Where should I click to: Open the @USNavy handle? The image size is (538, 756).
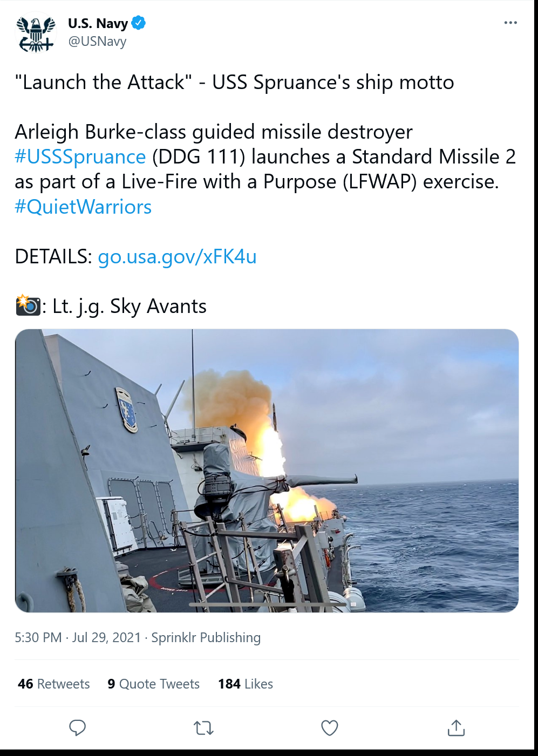pos(97,42)
